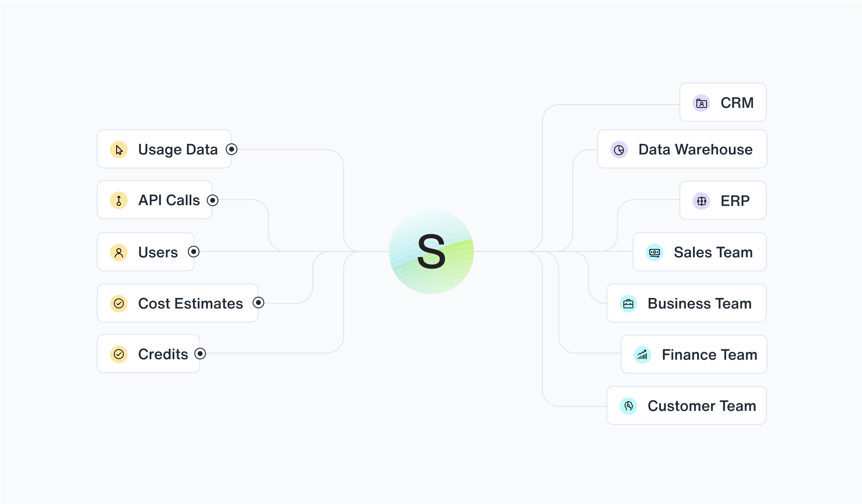Open the Customer Team node label

pyautogui.click(x=702, y=406)
